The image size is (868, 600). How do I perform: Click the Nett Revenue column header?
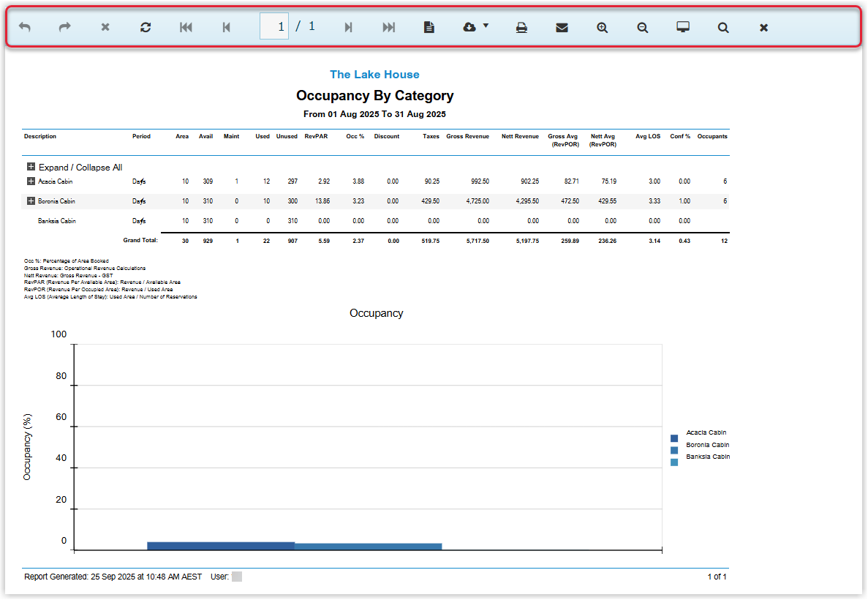521,136
